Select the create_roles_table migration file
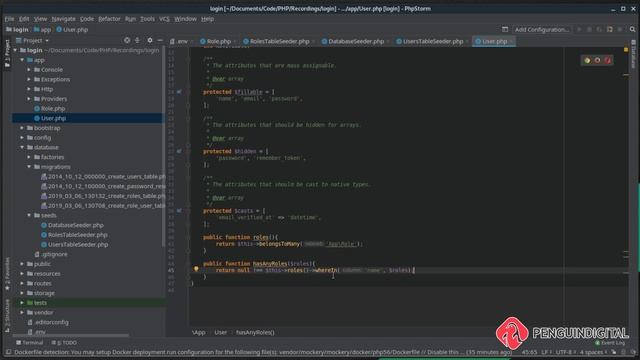Image resolution: width=640 pixels, height=360 pixels. [x=103, y=196]
